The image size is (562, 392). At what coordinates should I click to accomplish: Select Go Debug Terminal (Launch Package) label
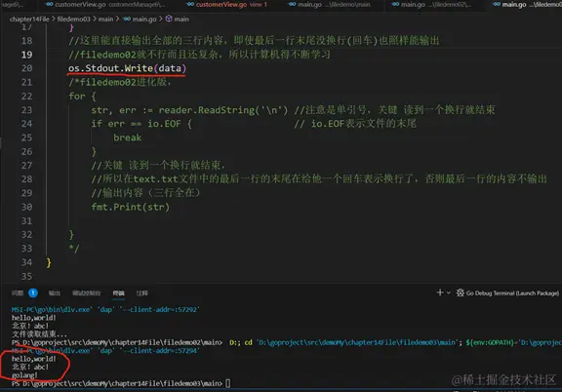(x=512, y=294)
